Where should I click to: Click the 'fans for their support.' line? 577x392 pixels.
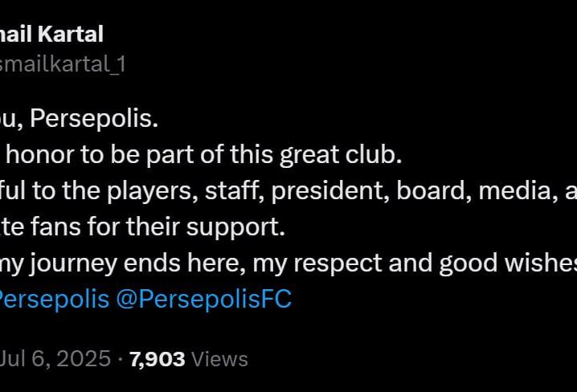click(x=158, y=227)
